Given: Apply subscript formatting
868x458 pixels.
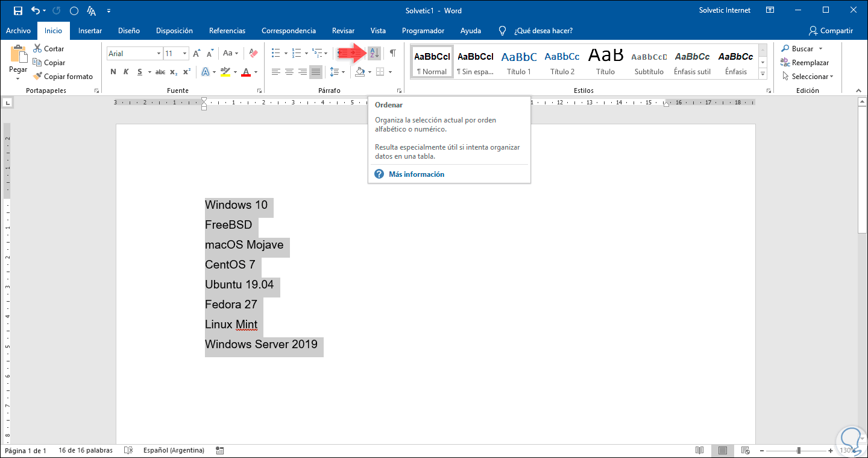Looking at the screenshot, I should coord(174,72).
